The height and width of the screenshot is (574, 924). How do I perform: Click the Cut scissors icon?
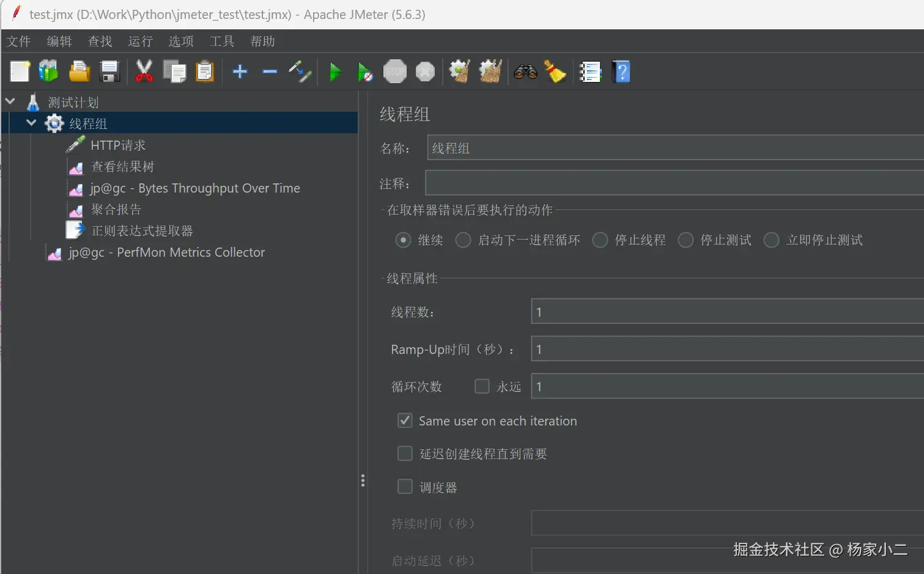coord(144,72)
